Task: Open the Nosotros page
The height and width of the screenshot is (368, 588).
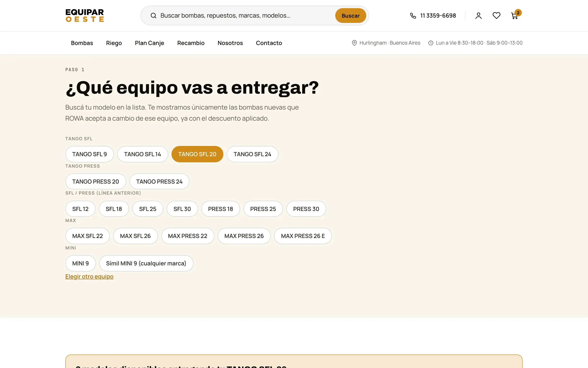Action: [x=230, y=43]
